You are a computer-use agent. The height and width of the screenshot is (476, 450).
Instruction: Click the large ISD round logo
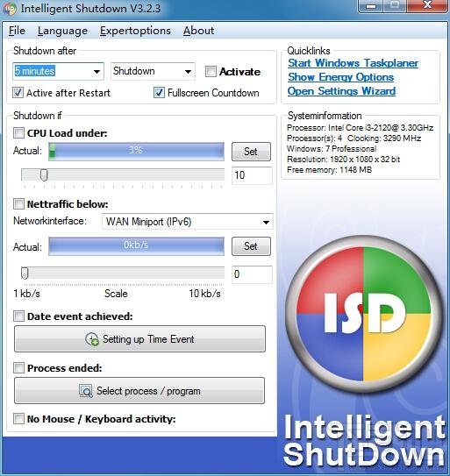pyautogui.click(x=363, y=314)
